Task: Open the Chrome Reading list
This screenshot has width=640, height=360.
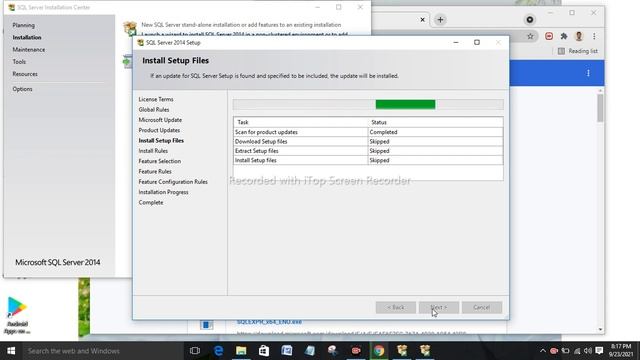Action: (x=578, y=51)
